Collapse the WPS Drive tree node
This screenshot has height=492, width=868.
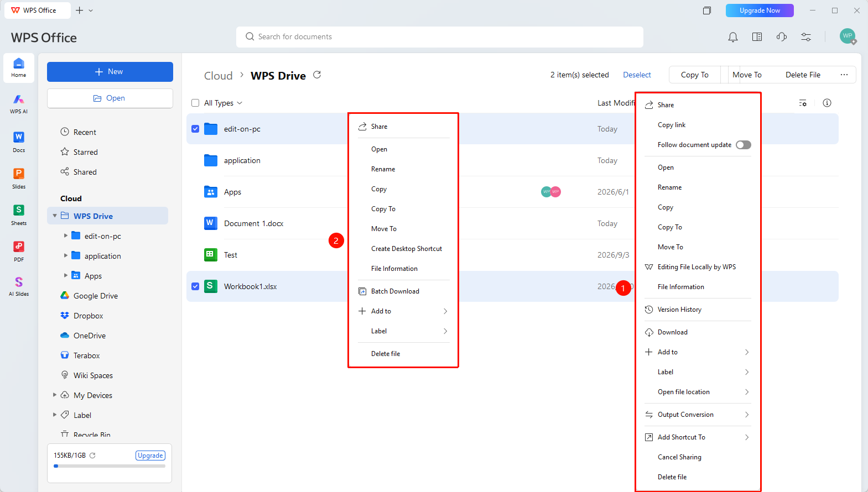55,216
